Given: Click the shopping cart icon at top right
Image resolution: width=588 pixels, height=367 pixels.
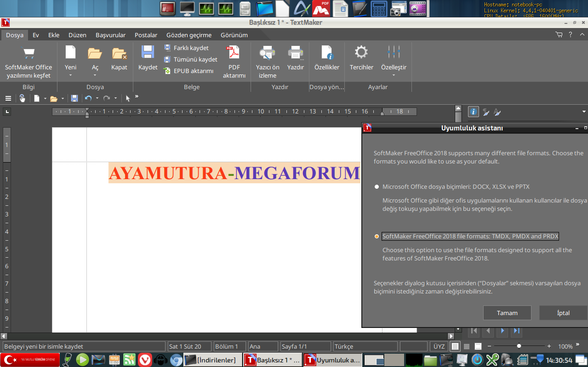Looking at the screenshot, I should 559,35.
